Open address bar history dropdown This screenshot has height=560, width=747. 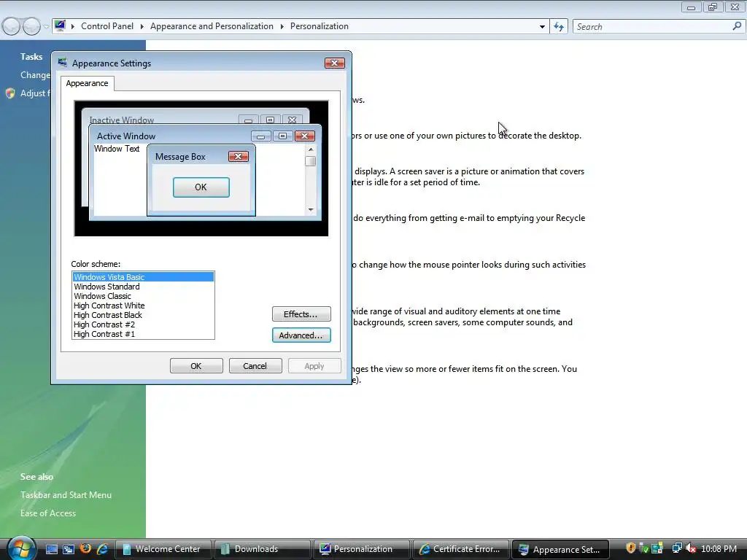click(x=542, y=27)
